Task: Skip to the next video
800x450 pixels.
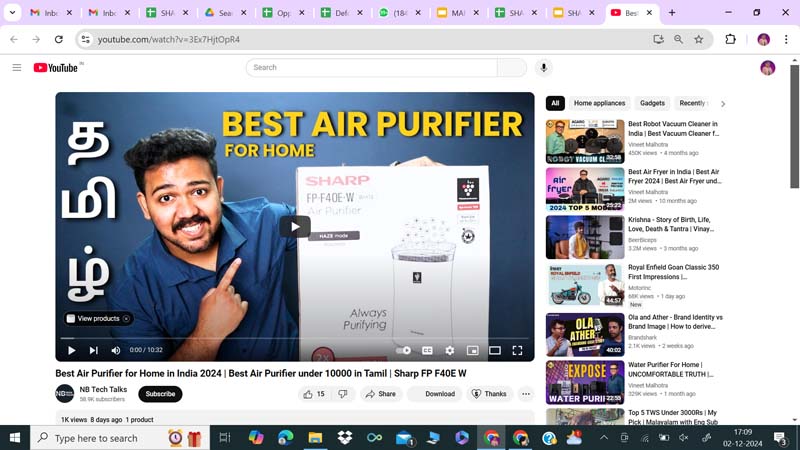Action: tap(93, 350)
